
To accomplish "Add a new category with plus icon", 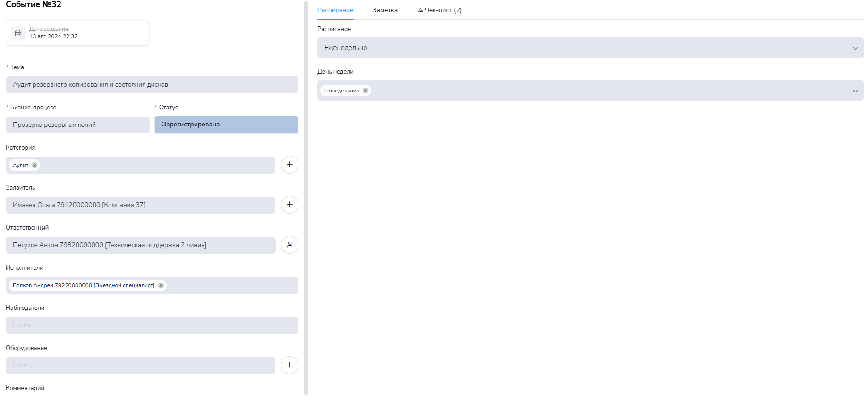I will (289, 165).
